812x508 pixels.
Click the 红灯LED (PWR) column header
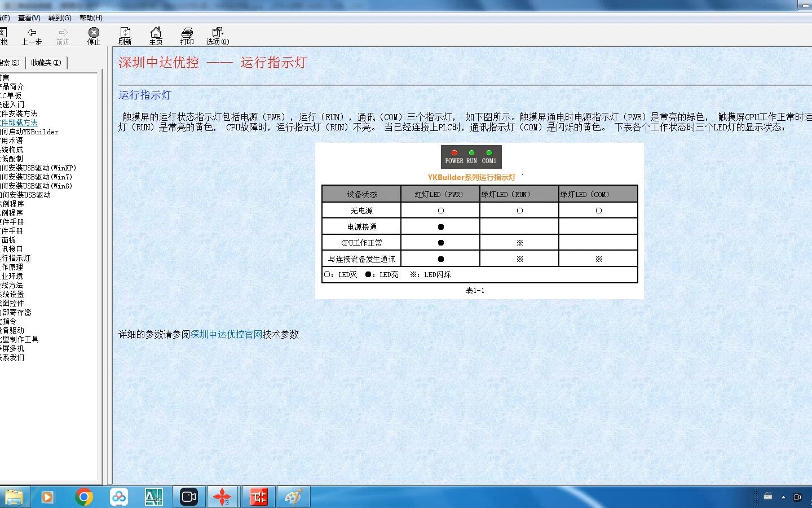pos(440,194)
